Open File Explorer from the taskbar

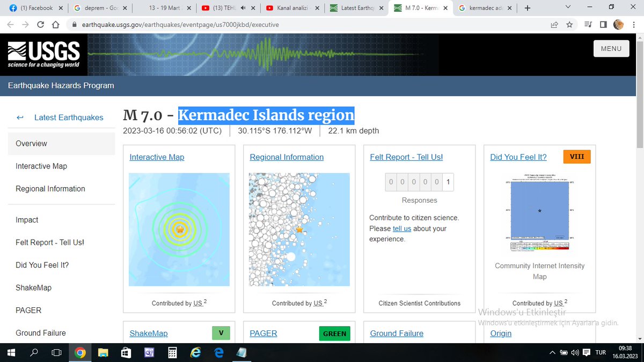(103, 352)
